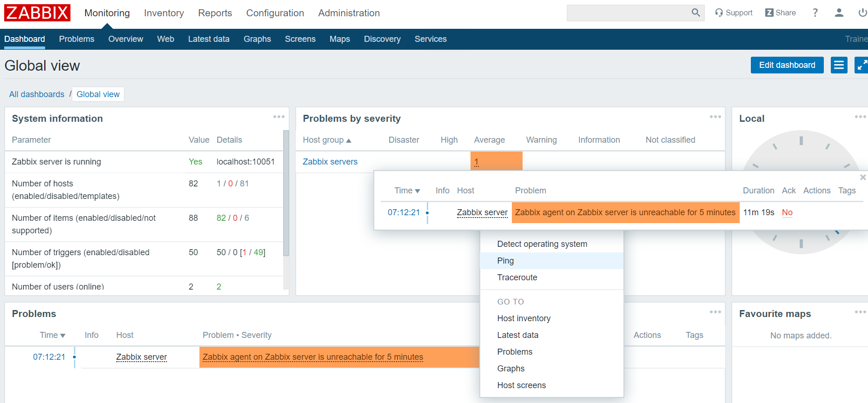
Task: Open Local clock widget options menu
Action: click(x=861, y=117)
